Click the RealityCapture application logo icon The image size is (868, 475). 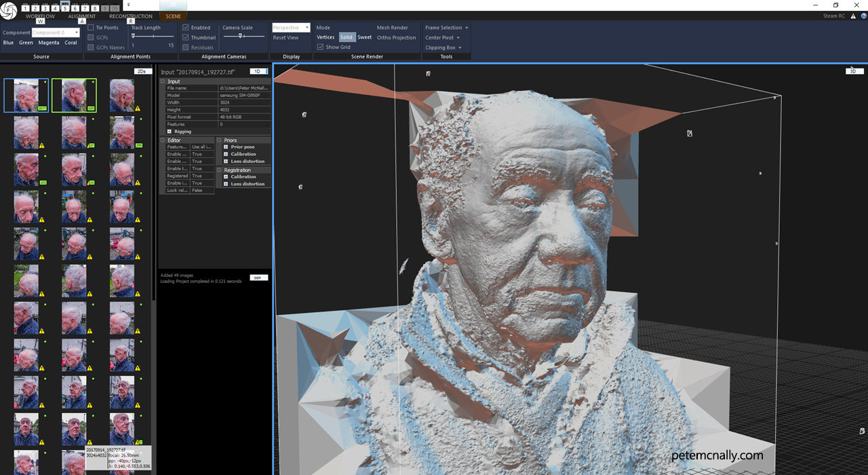(x=9, y=11)
